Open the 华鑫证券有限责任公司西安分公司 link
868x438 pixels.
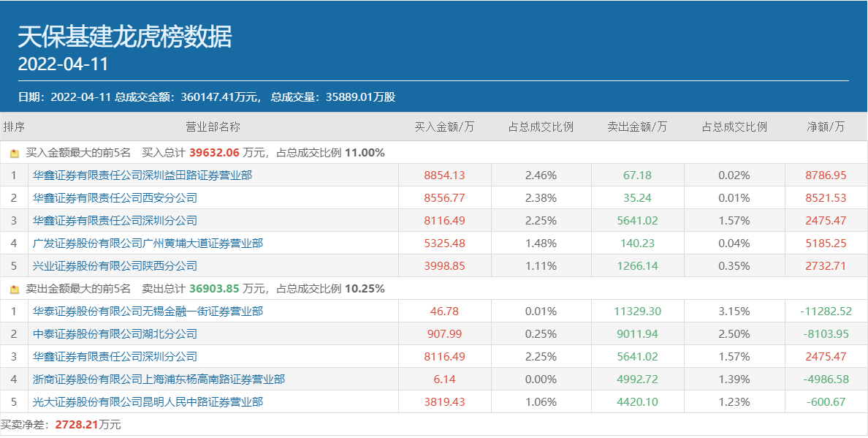[x=115, y=198]
